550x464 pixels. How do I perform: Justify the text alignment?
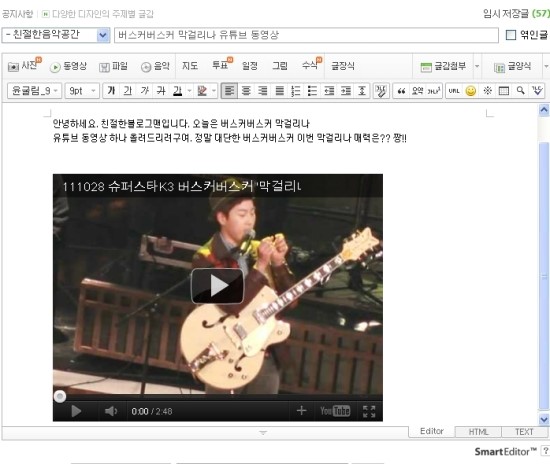(279, 91)
